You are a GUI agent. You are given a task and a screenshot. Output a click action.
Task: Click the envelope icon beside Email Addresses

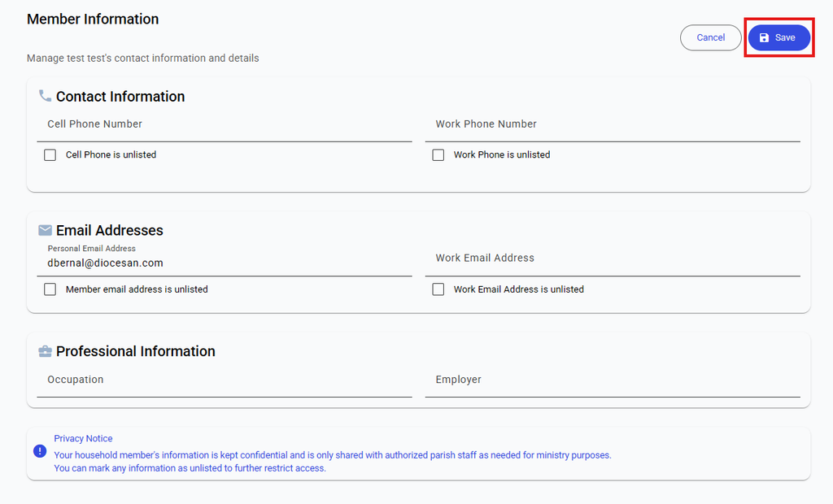point(46,230)
